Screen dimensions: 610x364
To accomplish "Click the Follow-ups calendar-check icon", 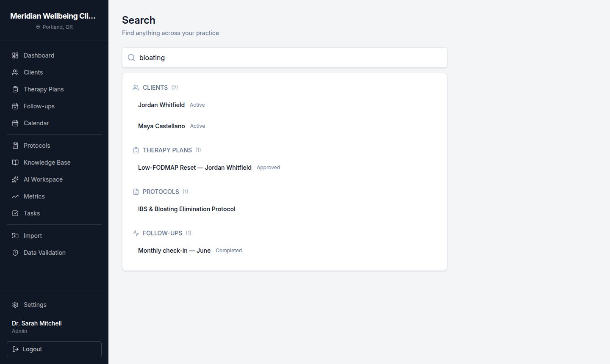I will (15, 106).
